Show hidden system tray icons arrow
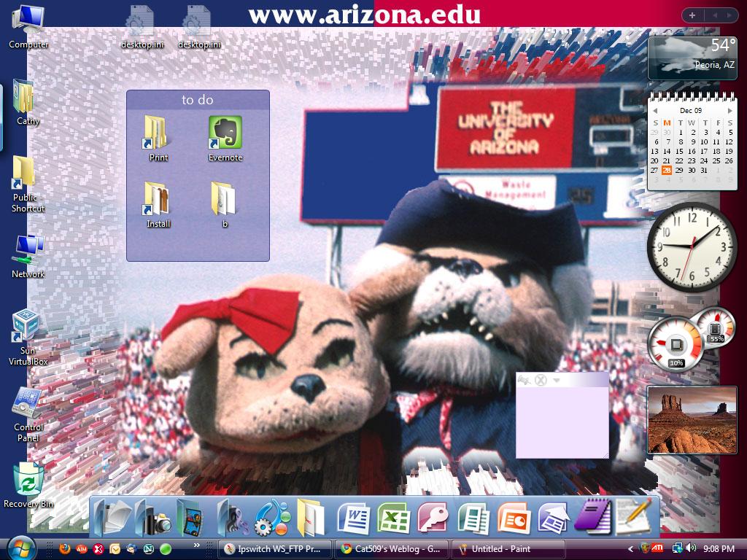 click(631, 548)
